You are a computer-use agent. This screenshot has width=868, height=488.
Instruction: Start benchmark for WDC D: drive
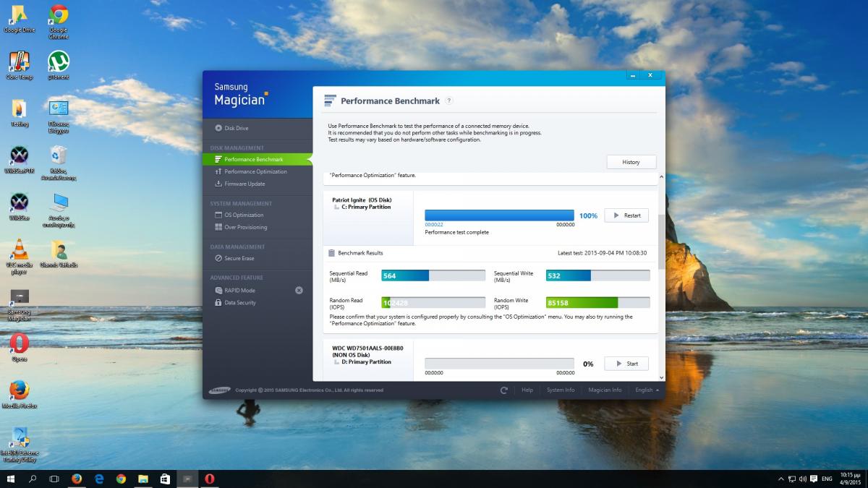click(x=626, y=364)
